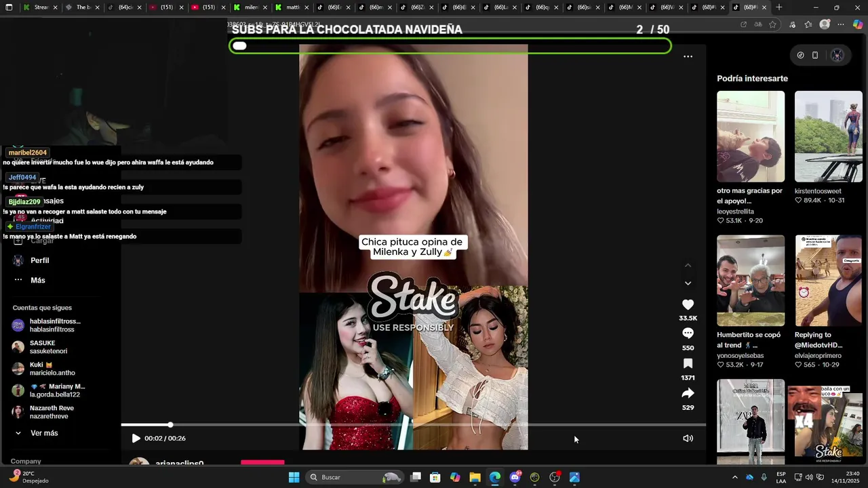Click the Bjjdiaz209 chat username

[24, 202]
